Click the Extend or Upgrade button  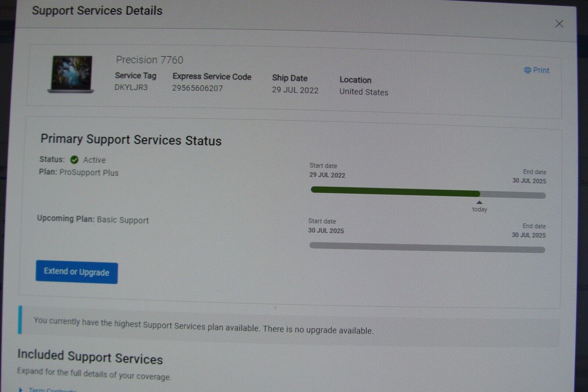click(x=76, y=272)
